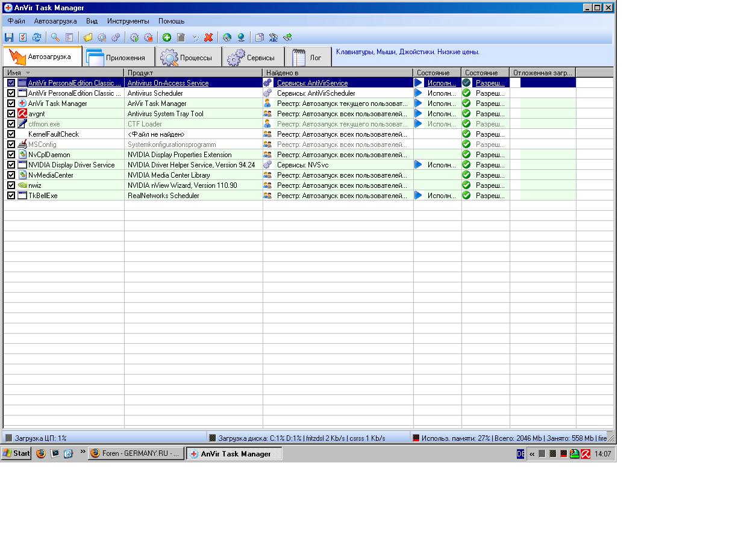
Task: Expand hidden tray icons with the « chevron
Action: (x=532, y=454)
